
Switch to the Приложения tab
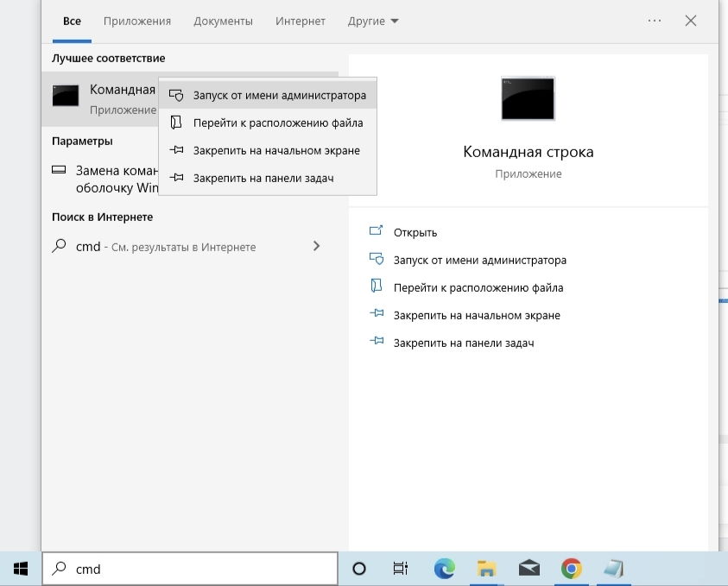click(x=137, y=21)
